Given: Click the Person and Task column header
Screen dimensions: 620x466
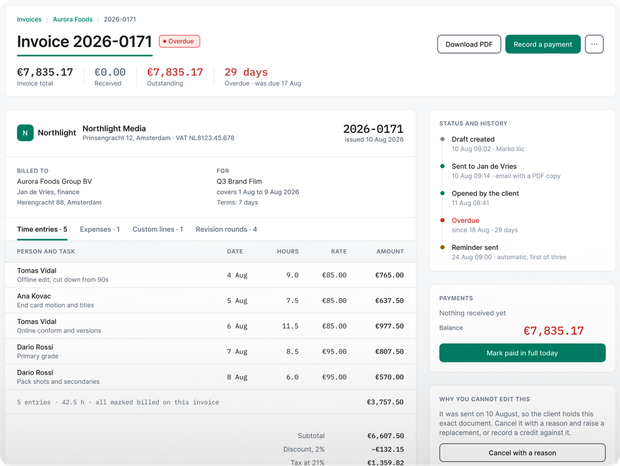Looking at the screenshot, I should click(x=46, y=251).
